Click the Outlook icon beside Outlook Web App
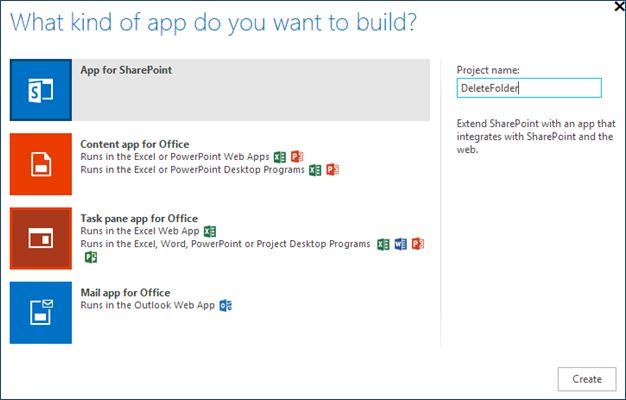626x400 pixels. click(226, 305)
